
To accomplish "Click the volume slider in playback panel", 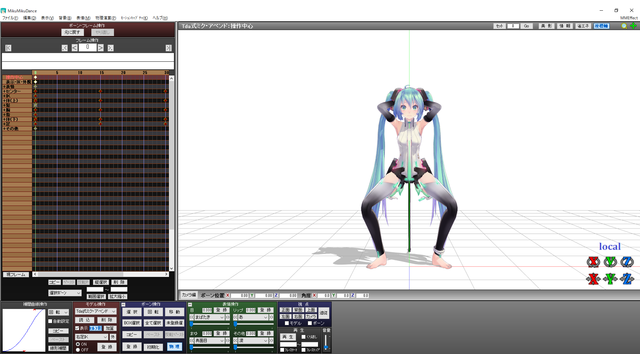I will (x=326, y=343).
